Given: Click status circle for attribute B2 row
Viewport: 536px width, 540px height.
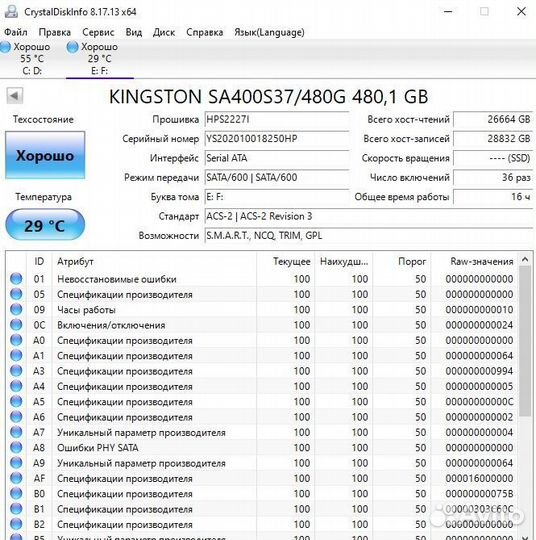Looking at the screenshot, I should pyautogui.click(x=16, y=524).
